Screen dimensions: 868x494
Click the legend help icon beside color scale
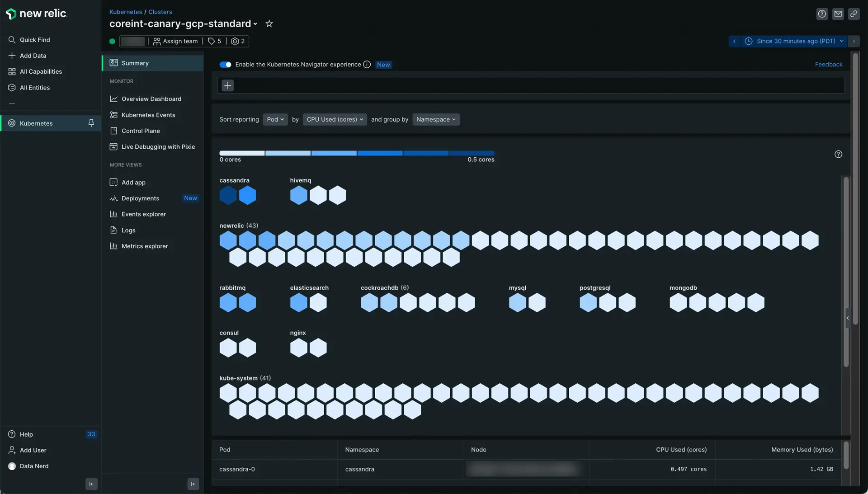click(838, 155)
